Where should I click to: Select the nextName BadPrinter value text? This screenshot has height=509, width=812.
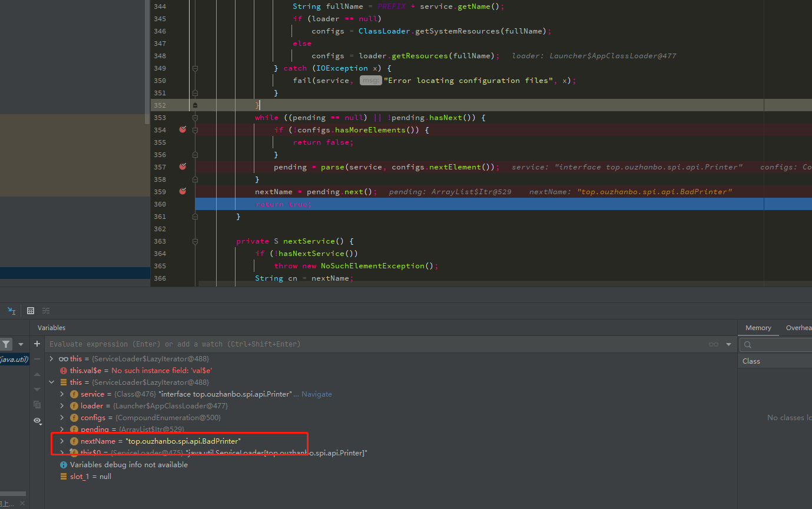pyautogui.click(x=183, y=441)
